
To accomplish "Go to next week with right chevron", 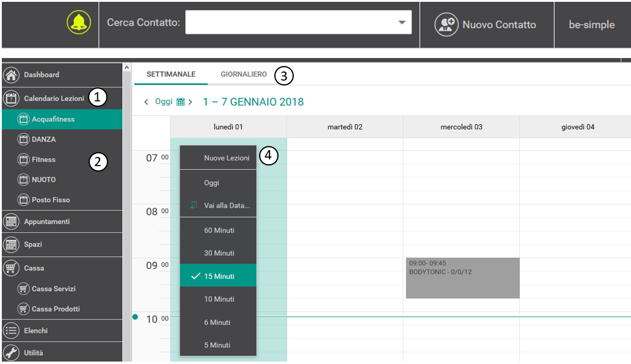I will [x=191, y=102].
